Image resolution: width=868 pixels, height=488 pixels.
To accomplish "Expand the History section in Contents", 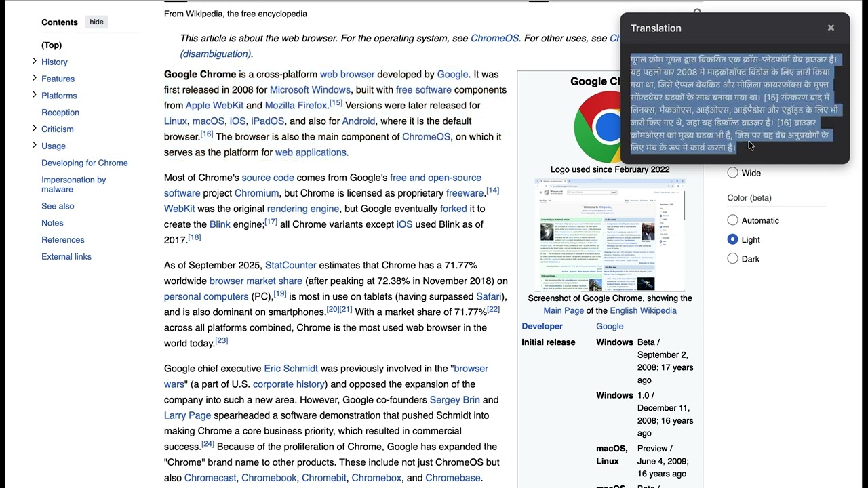I will [x=35, y=61].
